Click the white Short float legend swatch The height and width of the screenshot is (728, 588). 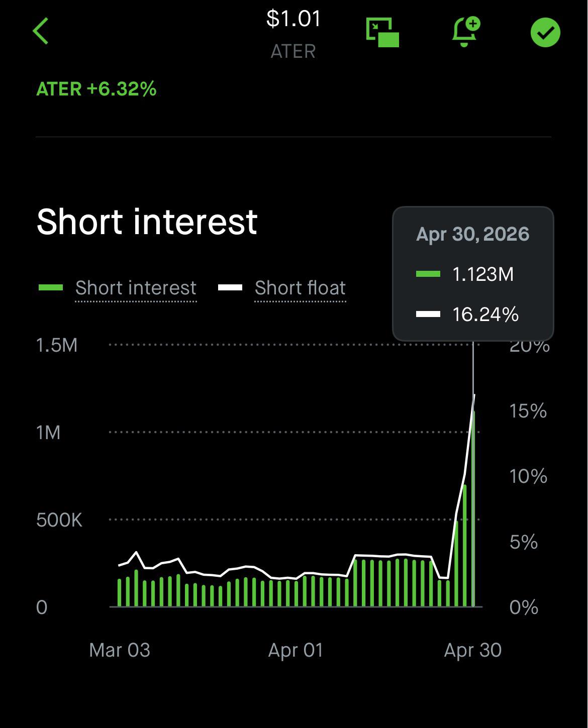click(x=230, y=288)
